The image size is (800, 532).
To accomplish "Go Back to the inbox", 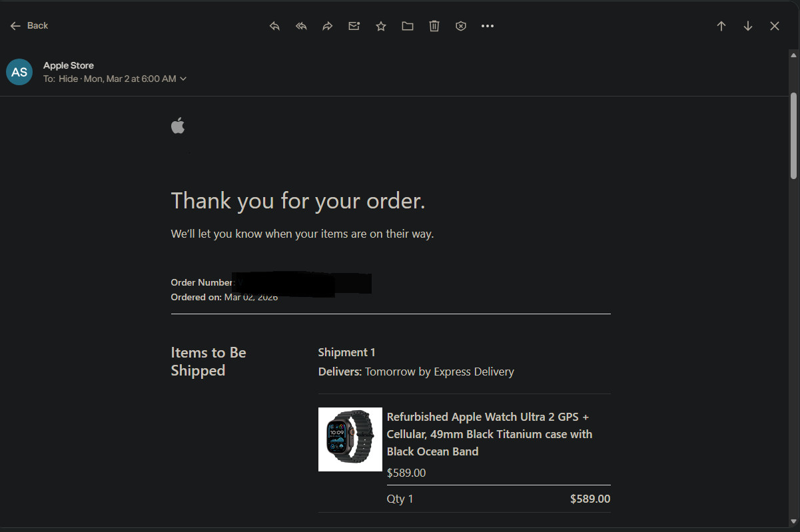I will [x=29, y=25].
